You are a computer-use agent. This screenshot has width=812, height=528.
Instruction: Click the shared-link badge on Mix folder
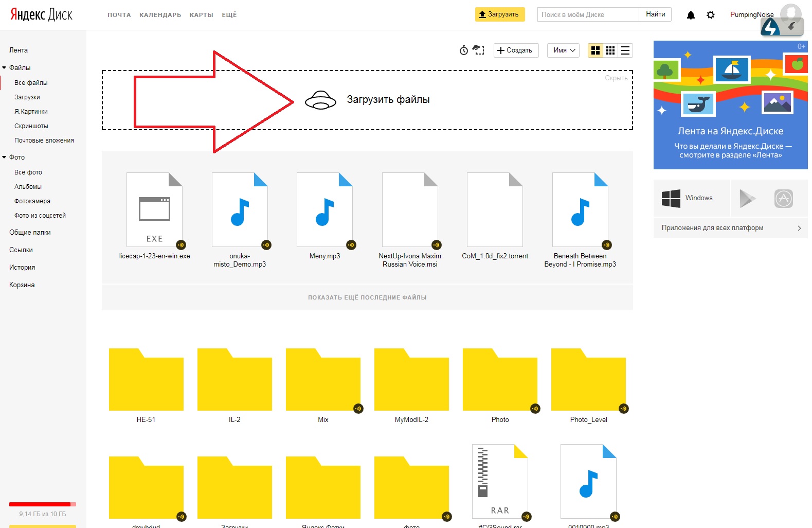[358, 409]
